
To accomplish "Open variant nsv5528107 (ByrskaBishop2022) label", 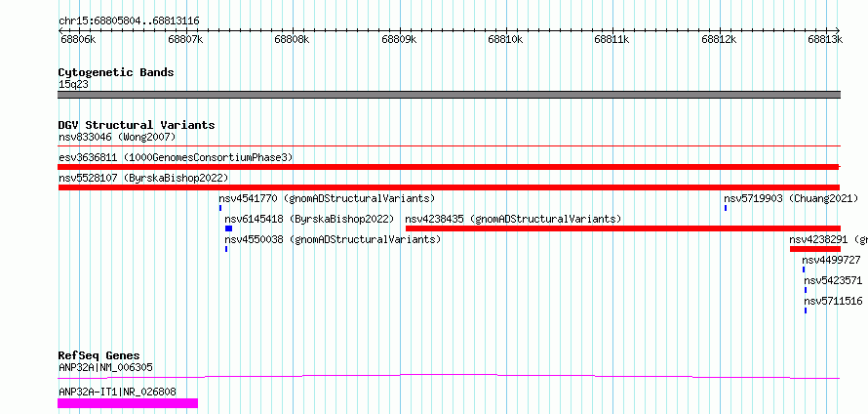I will coord(143,178).
